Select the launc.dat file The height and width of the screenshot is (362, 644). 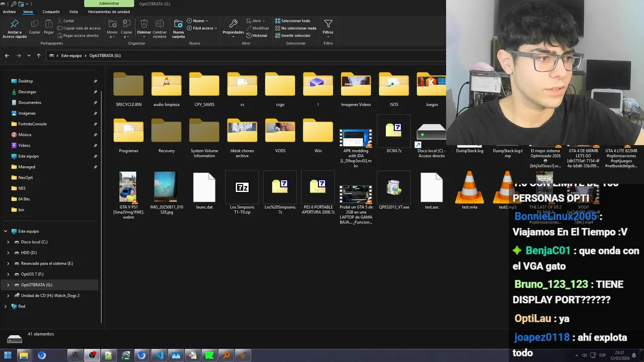click(204, 191)
